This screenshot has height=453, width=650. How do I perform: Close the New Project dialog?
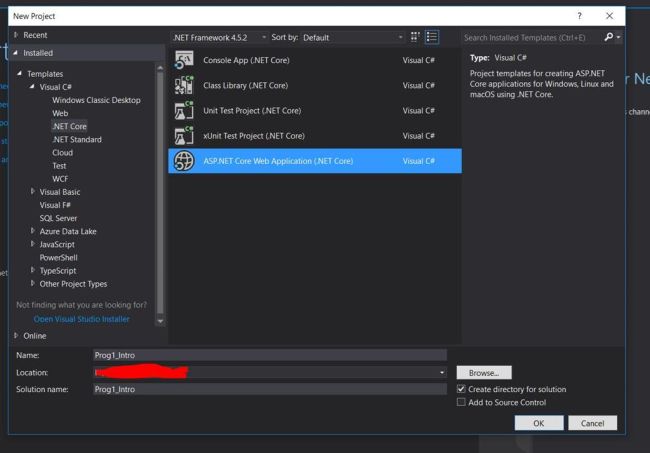[x=609, y=16]
